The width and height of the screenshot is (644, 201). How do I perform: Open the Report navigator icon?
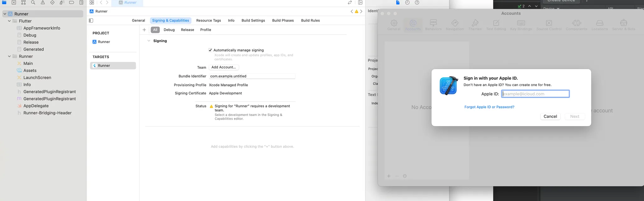click(81, 3)
